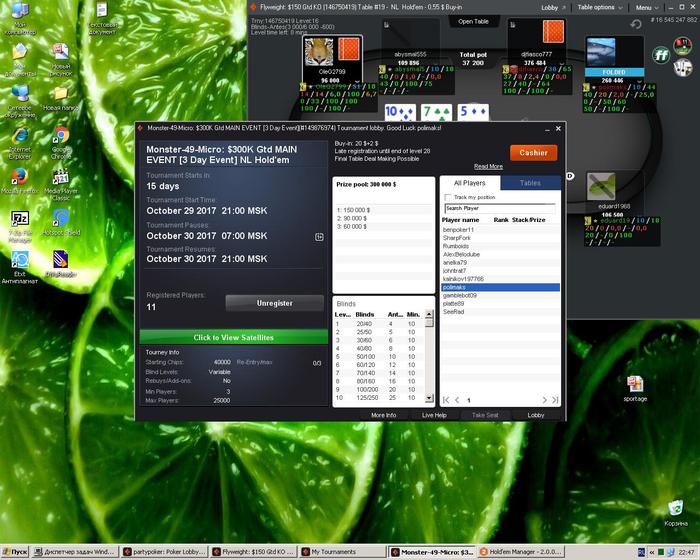Open 7-Zip File Manager shortcut
Image resolution: width=700 pixels, height=560 pixels.
18,220
